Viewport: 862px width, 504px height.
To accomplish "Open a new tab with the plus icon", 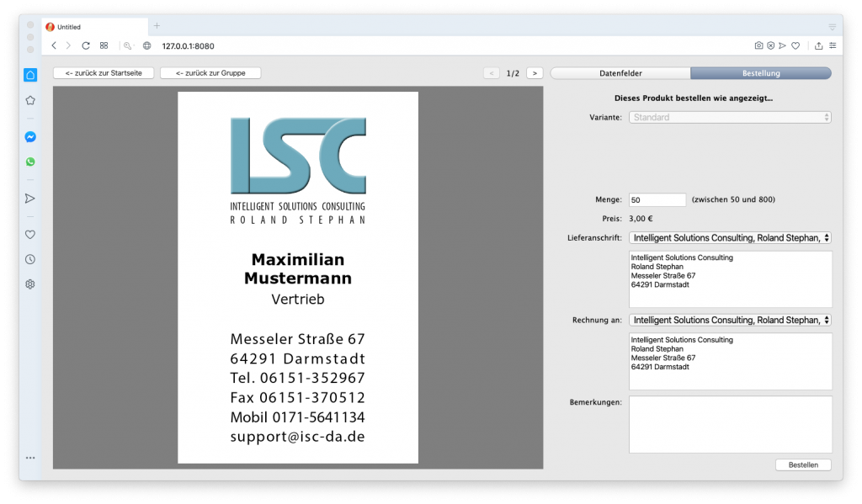I will [x=157, y=26].
